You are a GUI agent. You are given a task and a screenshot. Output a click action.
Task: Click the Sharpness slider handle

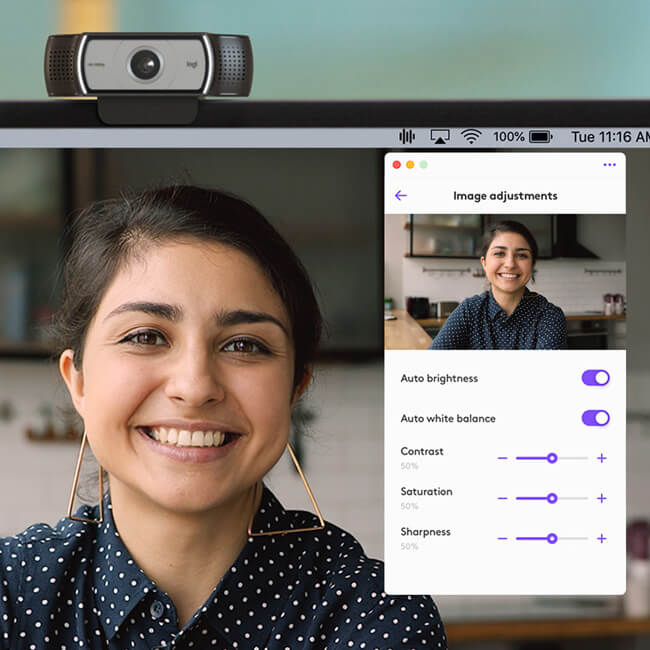[551, 538]
